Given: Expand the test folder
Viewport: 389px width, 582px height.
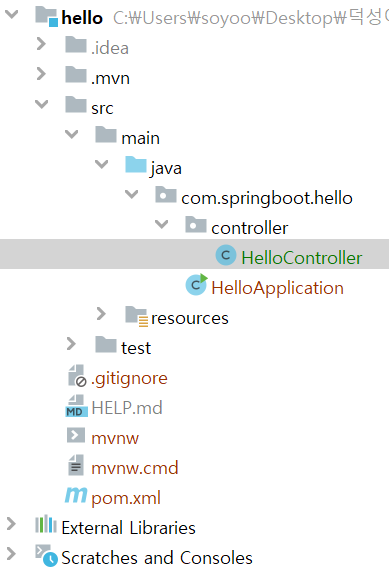Looking at the screenshot, I should click(71, 344).
